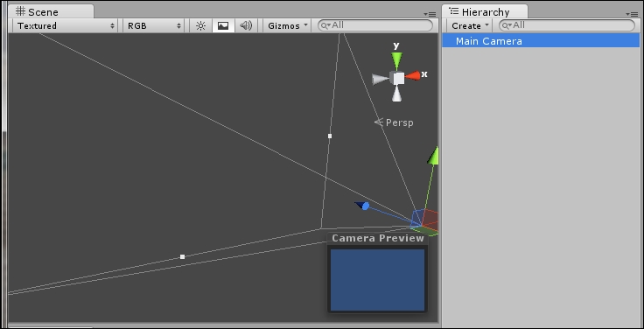Click the blue Z axis handle of the camera
644x329 pixels.
[x=362, y=206]
